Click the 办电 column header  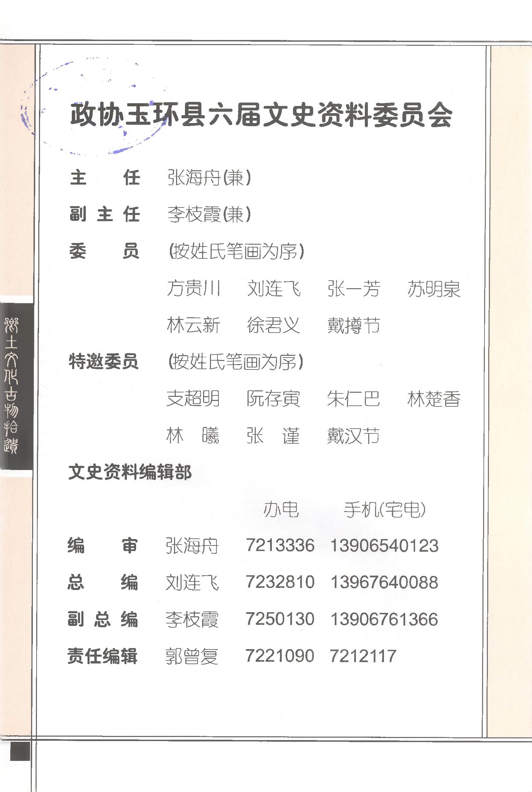pyautogui.click(x=281, y=510)
